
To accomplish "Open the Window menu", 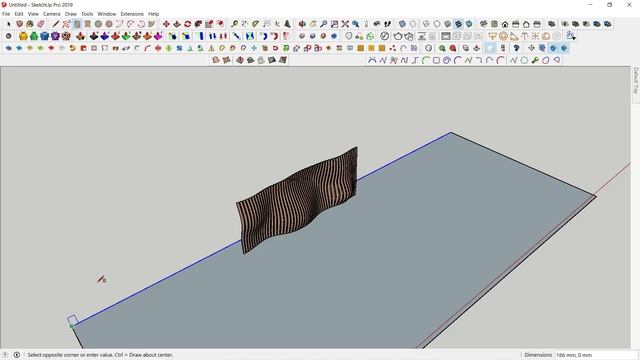I will click(x=107, y=14).
